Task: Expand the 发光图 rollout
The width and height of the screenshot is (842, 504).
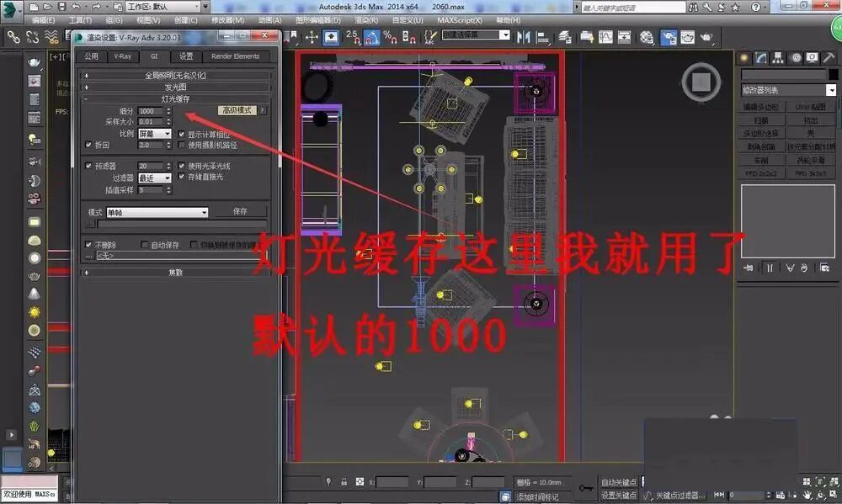Action: tap(175, 87)
